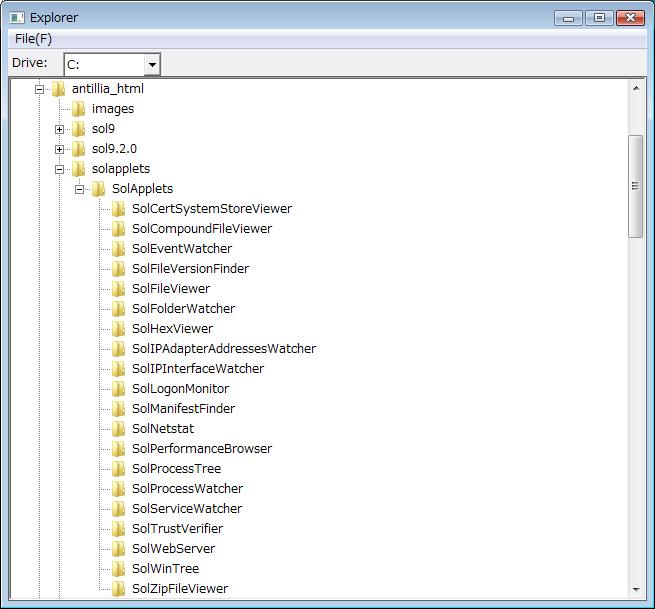Click the SolWebServer folder icon
This screenshot has width=655, height=609.
118,549
